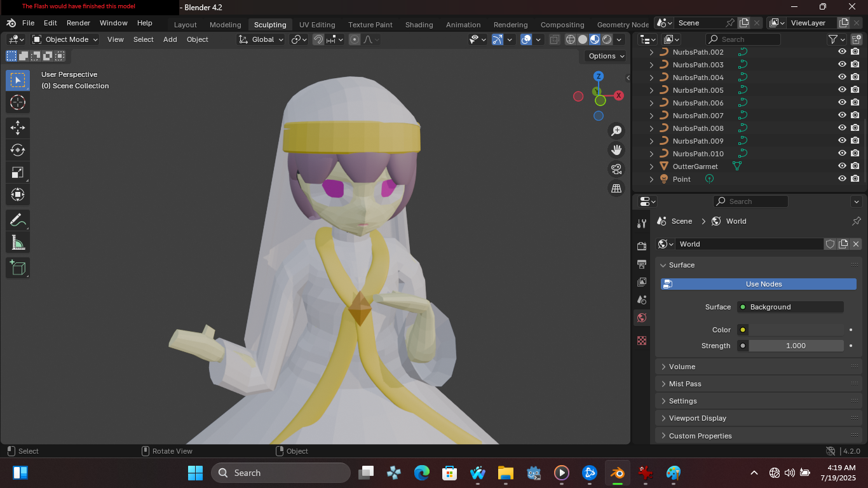
Task: Toggle OutterGarmet viewport visibility eye
Action: coord(842,166)
